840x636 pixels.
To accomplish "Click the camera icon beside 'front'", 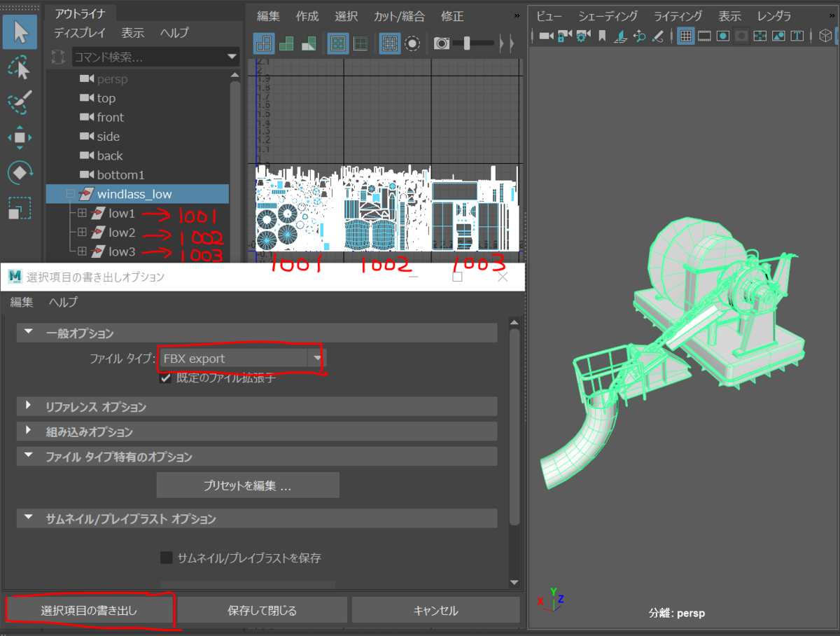I will (87, 117).
